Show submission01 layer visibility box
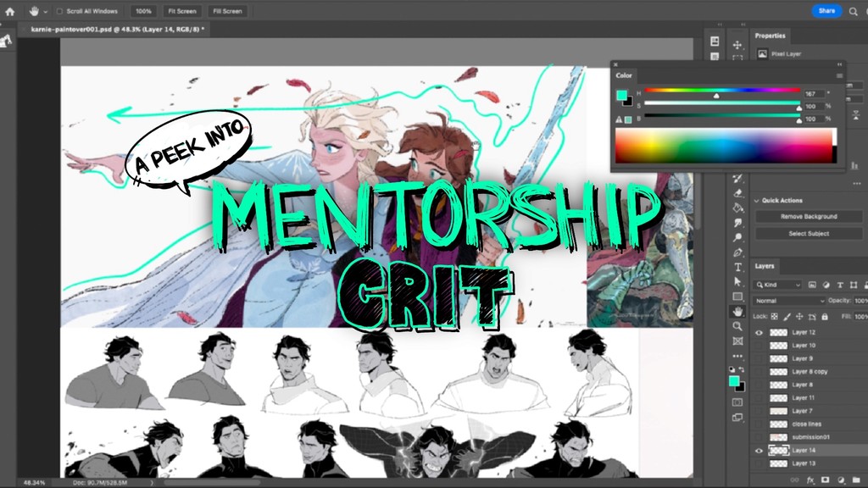The height and width of the screenshot is (488, 868). 759,437
